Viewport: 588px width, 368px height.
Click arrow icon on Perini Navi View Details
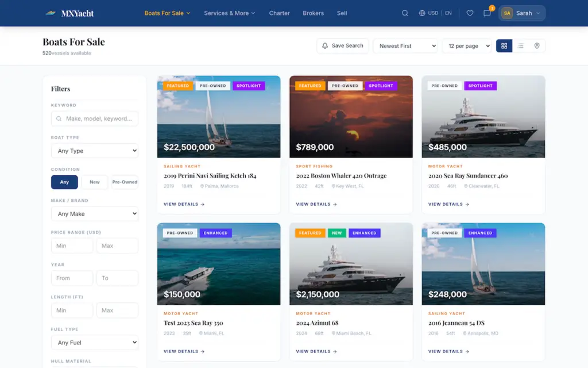(203, 205)
